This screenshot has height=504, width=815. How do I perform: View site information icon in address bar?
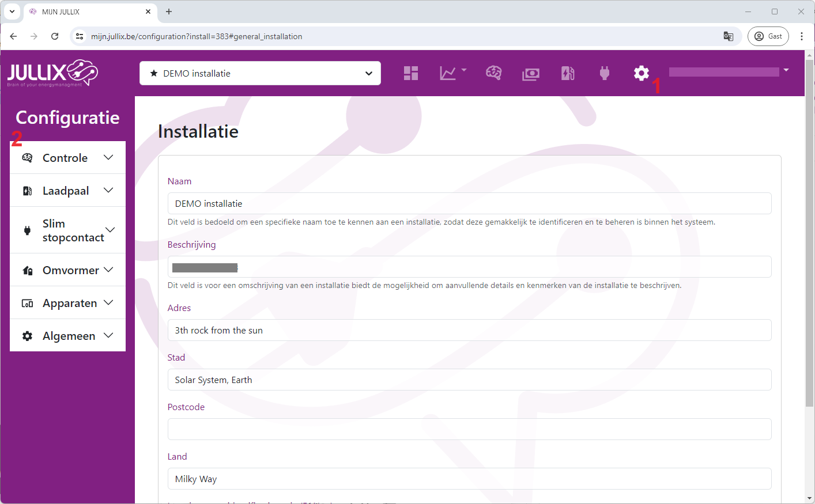[x=80, y=36]
